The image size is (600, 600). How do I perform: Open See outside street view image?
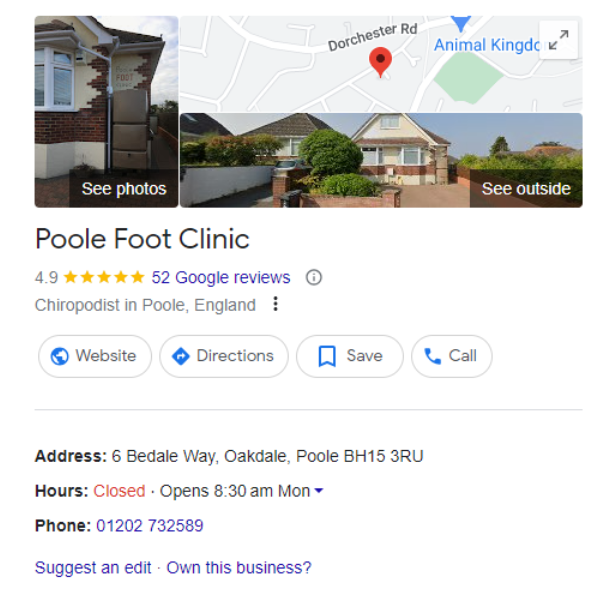pyautogui.click(x=381, y=160)
